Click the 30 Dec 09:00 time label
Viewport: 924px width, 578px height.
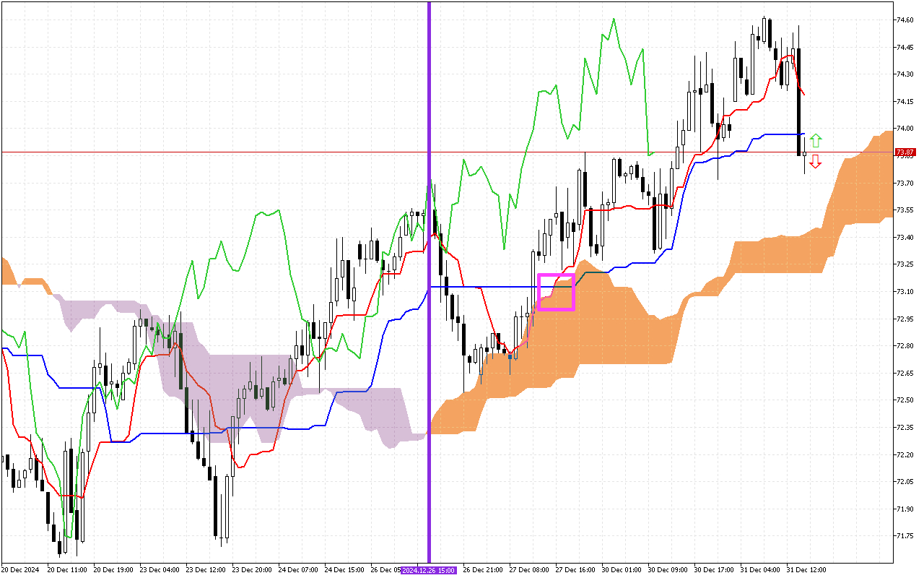pyautogui.click(x=668, y=570)
